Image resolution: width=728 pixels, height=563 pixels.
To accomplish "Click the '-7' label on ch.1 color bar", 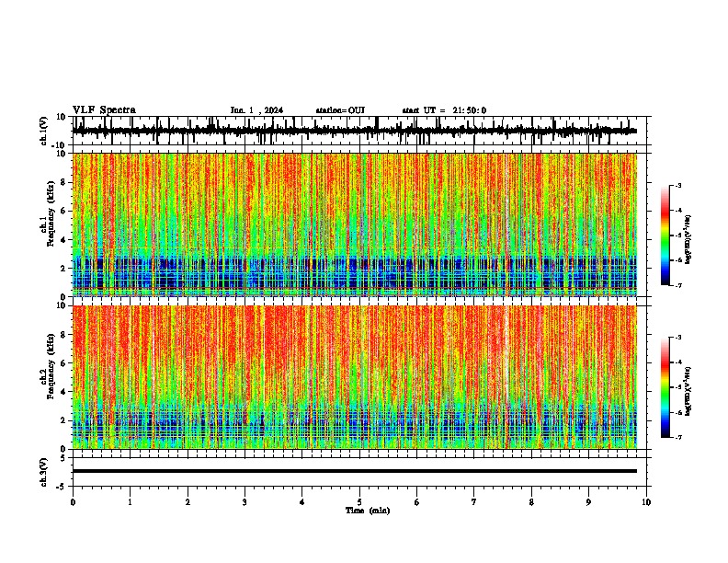I will pos(677,285).
